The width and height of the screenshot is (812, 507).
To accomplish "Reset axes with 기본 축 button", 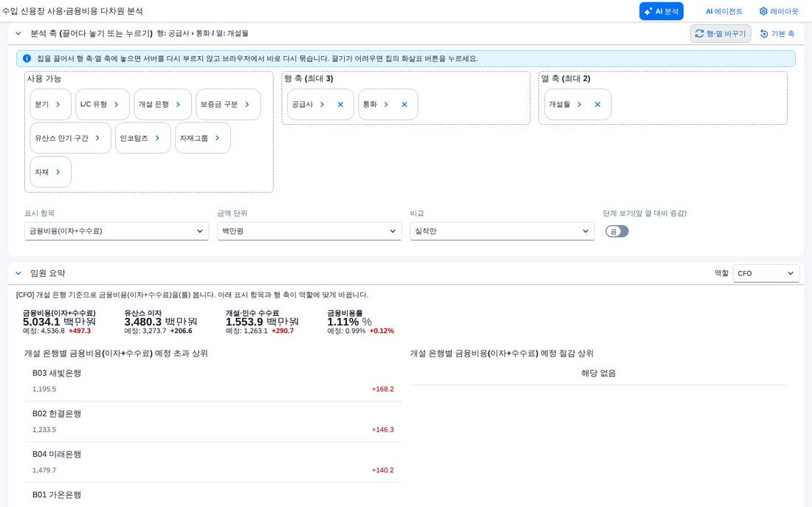I will coord(777,34).
